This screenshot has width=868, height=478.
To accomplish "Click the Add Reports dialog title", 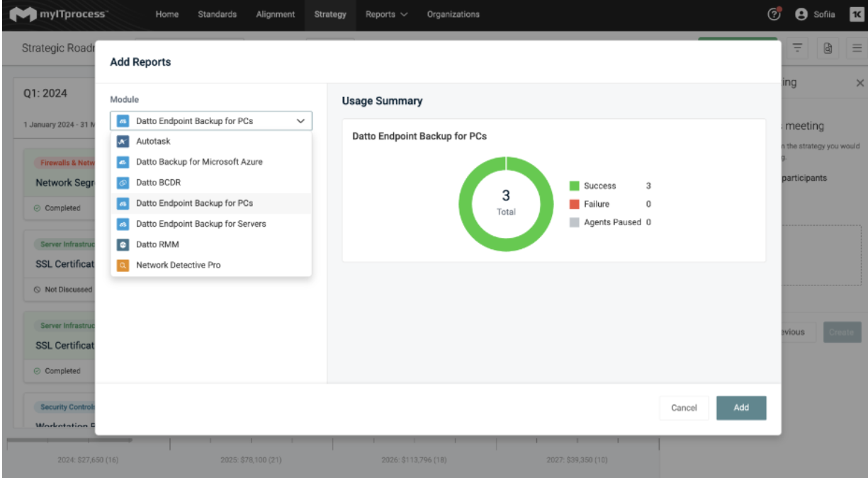I will pyautogui.click(x=140, y=62).
